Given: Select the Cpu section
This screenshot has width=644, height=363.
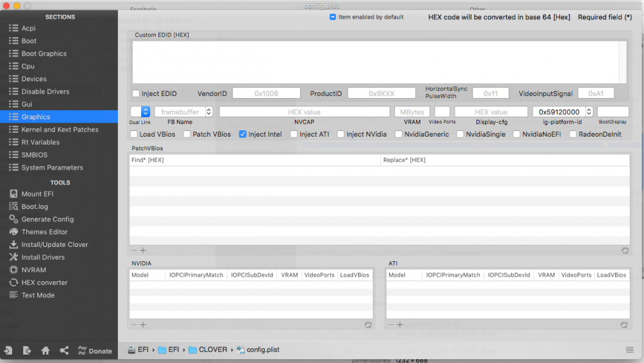Looking at the screenshot, I should [x=59, y=66].
